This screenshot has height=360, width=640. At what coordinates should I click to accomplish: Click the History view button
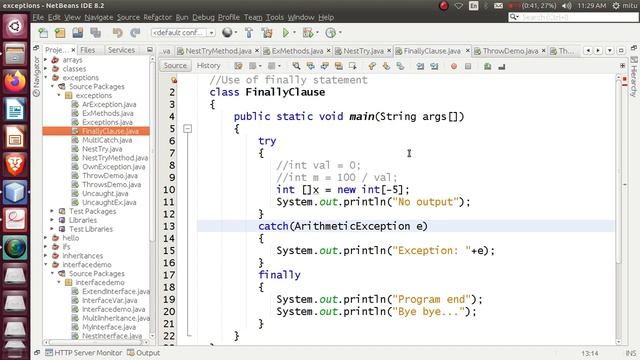[208, 66]
